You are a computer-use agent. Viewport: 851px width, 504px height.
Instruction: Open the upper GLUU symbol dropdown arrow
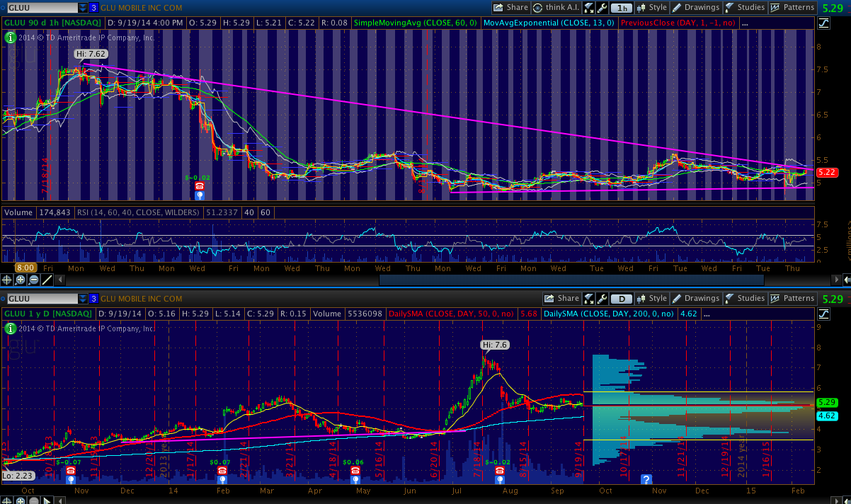pos(83,8)
